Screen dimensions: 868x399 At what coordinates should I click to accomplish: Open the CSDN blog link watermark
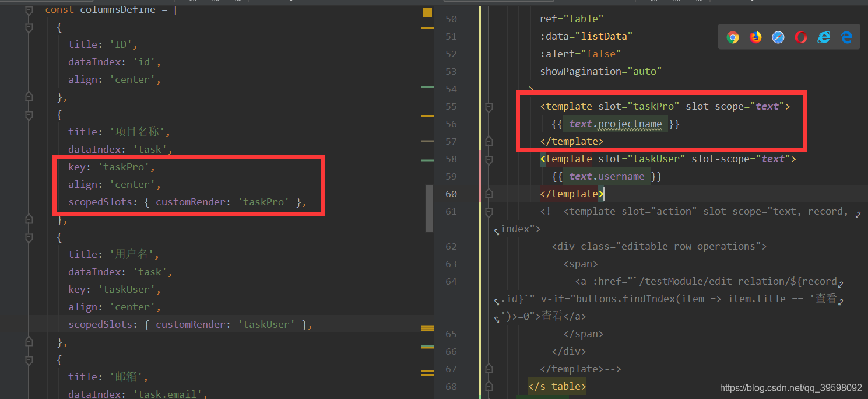[790, 387]
